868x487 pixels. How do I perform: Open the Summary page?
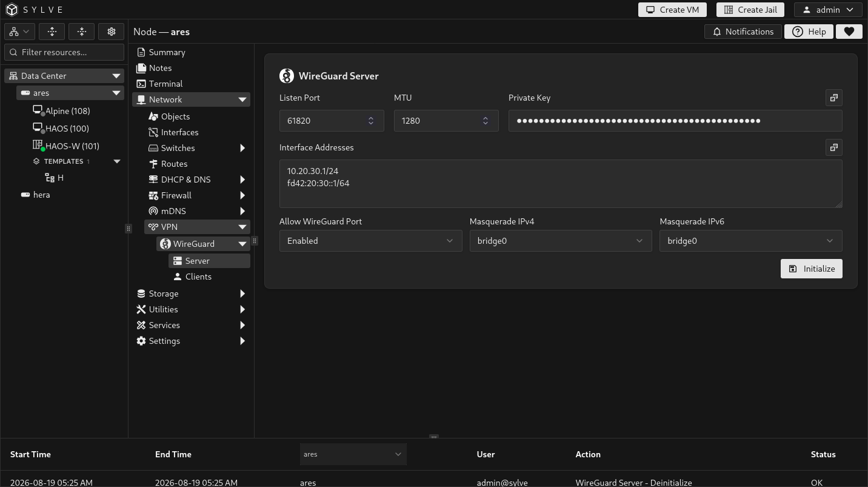167,52
